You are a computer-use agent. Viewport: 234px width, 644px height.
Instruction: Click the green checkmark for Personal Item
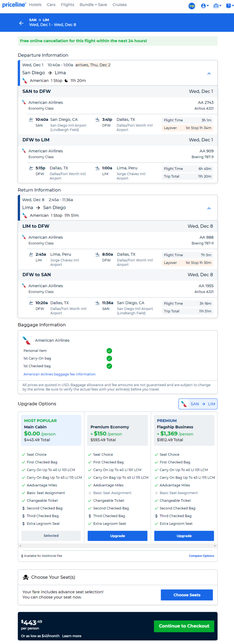click(109, 351)
